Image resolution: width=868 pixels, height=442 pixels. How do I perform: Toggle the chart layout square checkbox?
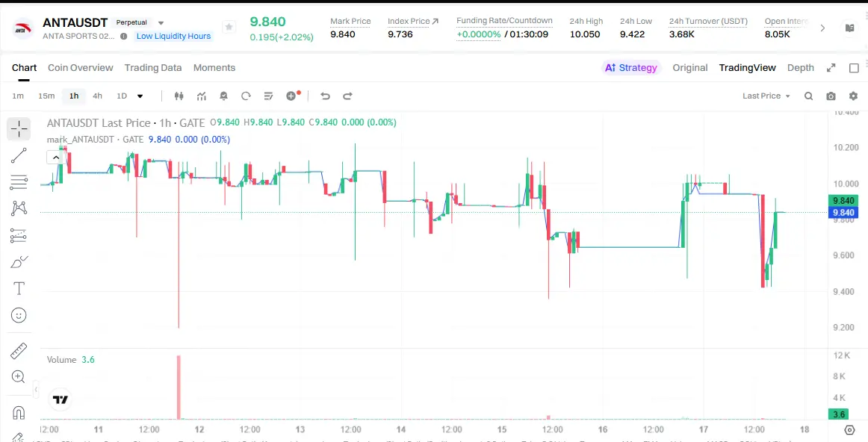[x=854, y=67]
